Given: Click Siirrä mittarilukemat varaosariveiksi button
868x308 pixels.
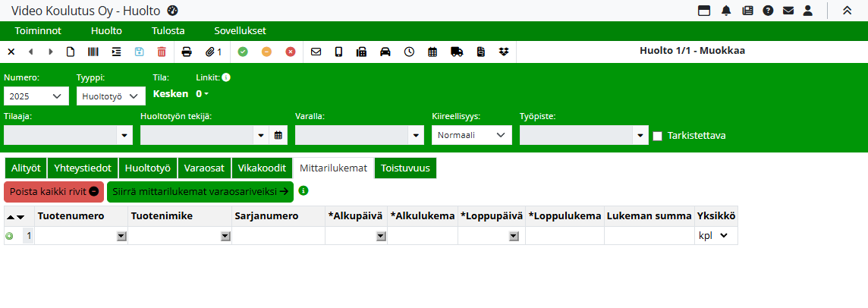Looking at the screenshot, I should pos(200,191).
